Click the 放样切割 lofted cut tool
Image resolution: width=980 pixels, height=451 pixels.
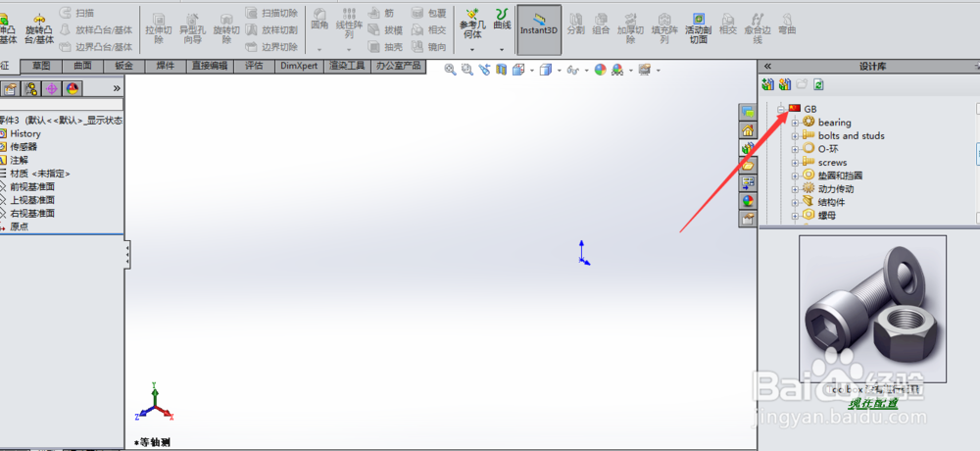[x=271, y=29]
